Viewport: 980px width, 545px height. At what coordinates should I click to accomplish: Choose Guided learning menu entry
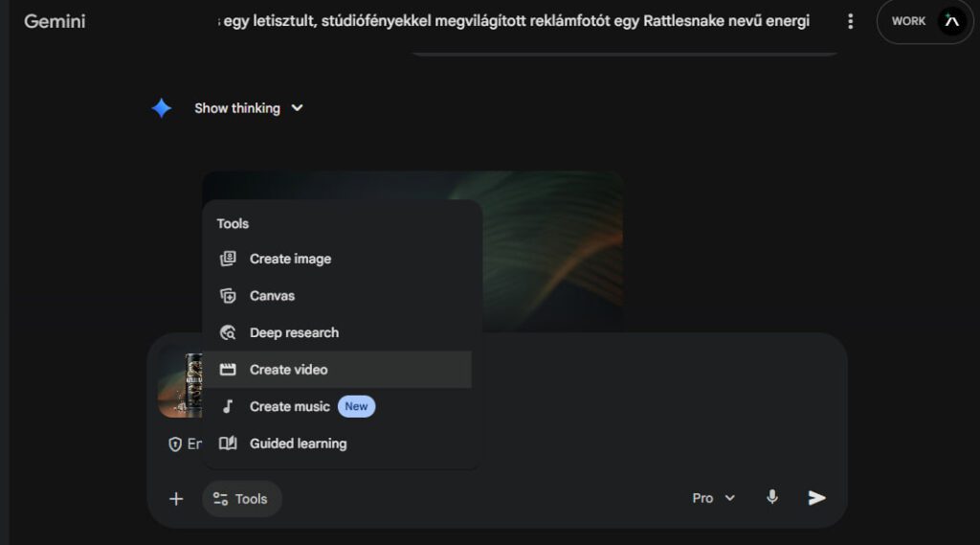click(x=298, y=443)
